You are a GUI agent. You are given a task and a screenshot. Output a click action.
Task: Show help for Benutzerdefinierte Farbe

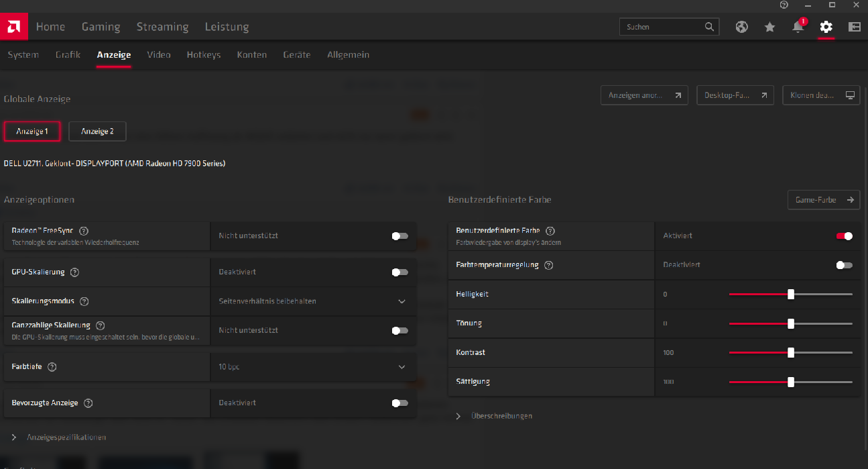pyautogui.click(x=550, y=231)
